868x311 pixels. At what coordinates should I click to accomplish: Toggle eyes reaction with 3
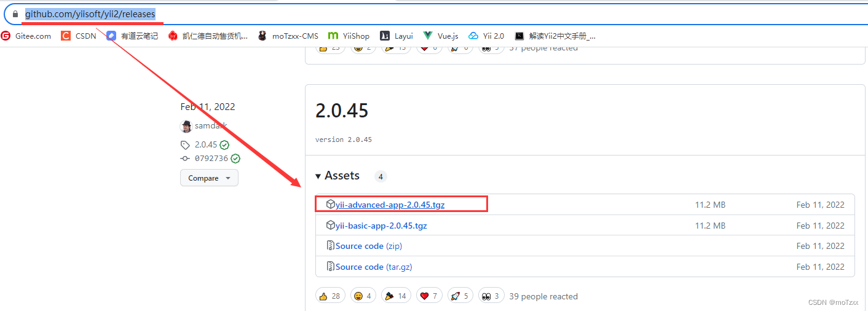492,296
